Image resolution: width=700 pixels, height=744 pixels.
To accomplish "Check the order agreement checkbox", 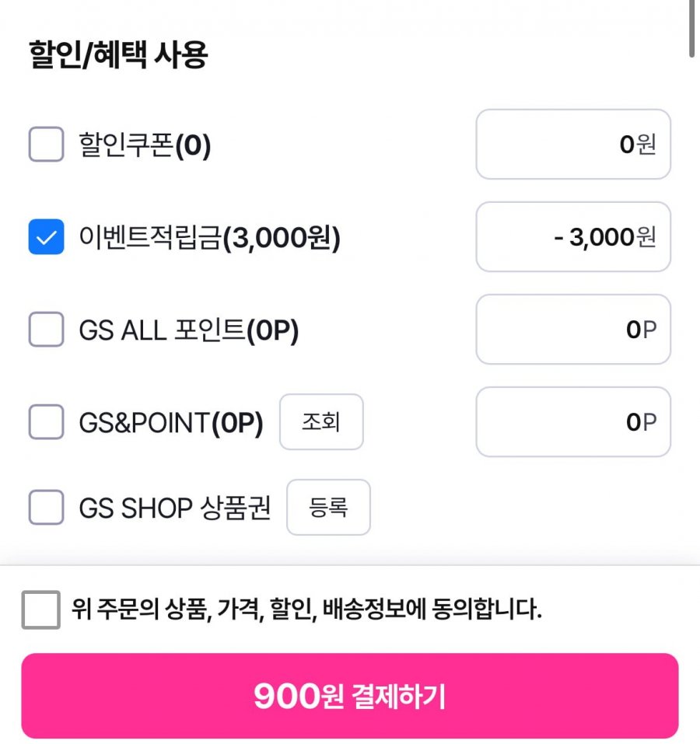I will pos(41,610).
